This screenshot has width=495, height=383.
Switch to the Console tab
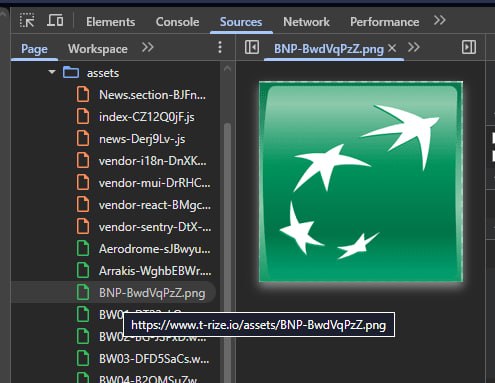(177, 22)
